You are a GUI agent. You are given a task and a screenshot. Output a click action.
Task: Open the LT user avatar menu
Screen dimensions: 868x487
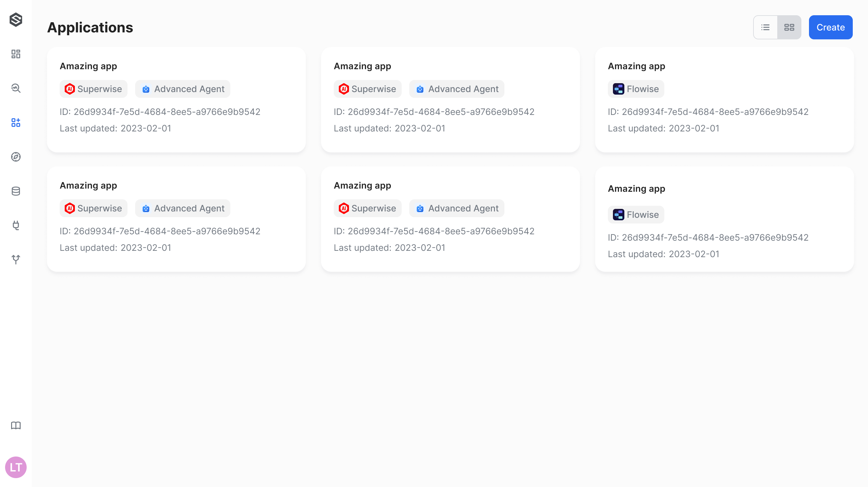click(16, 467)
